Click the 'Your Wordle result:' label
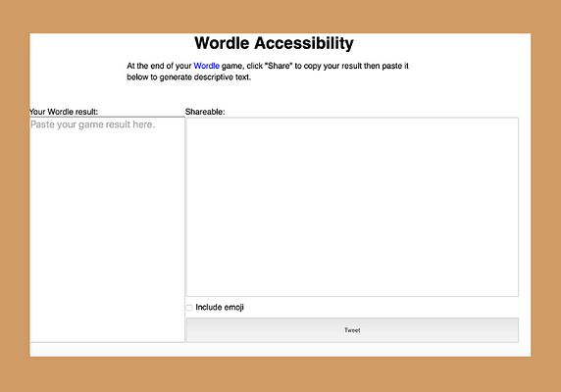The image size is (561, 392). click(x=64, y=112)
